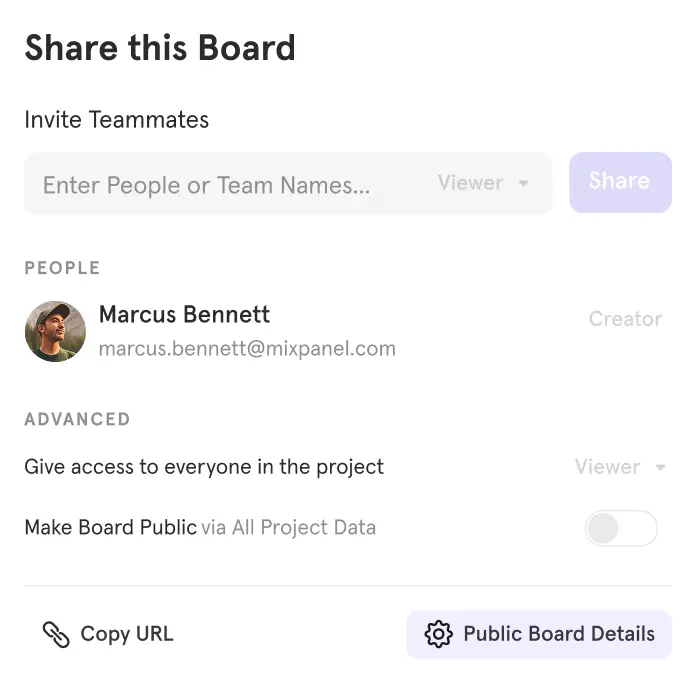Open Public Board Details
Screen dimensions: 696x684
(558, 634)
